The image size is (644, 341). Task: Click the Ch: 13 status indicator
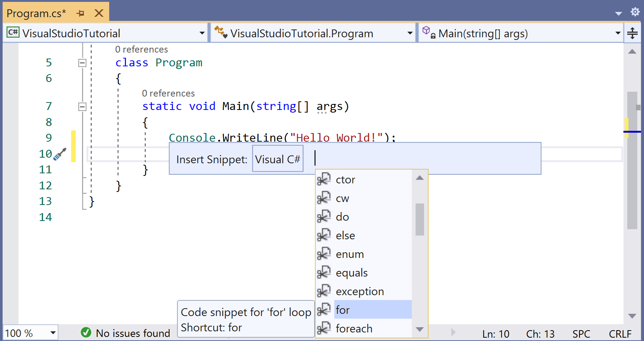point(540,334)
